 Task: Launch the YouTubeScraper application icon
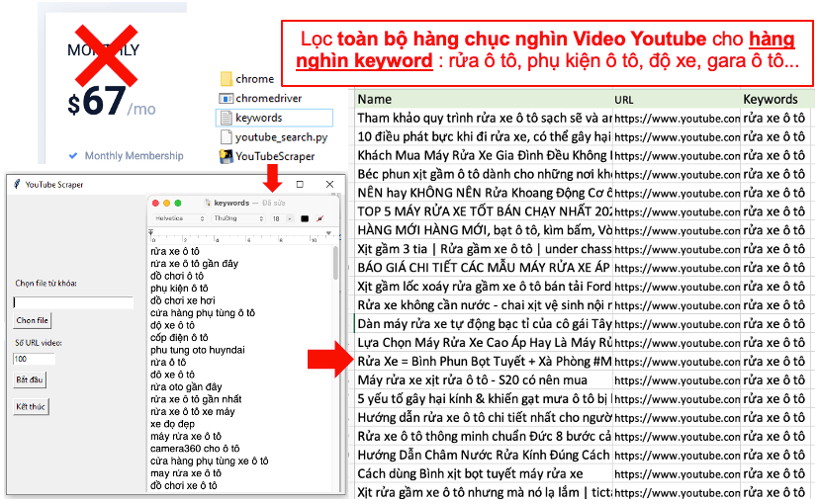tap(227, 156)
